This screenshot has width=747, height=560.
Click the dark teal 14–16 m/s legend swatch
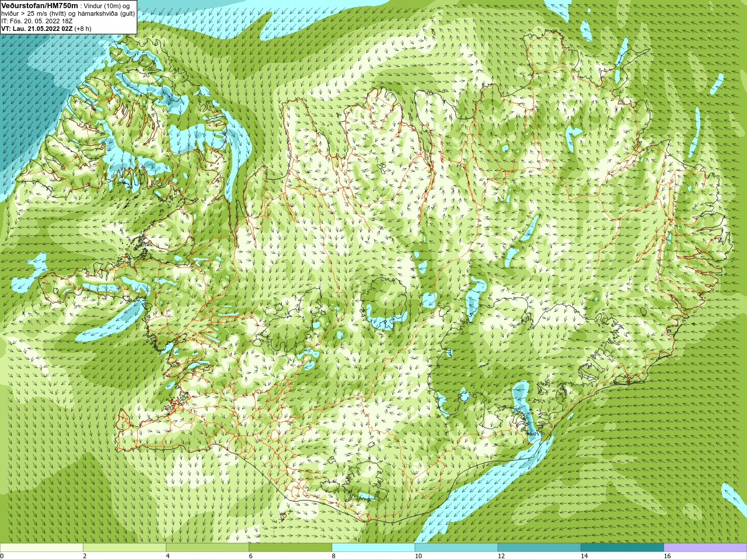click(622, 548)
